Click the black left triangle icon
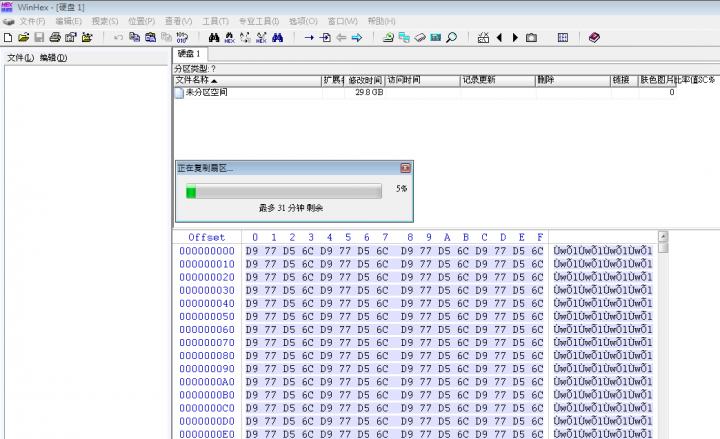720x439 pixels. click(499, 38)
